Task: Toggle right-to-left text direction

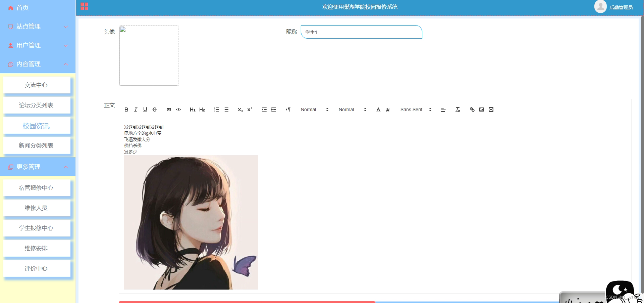Action: [x=288, y=110]
